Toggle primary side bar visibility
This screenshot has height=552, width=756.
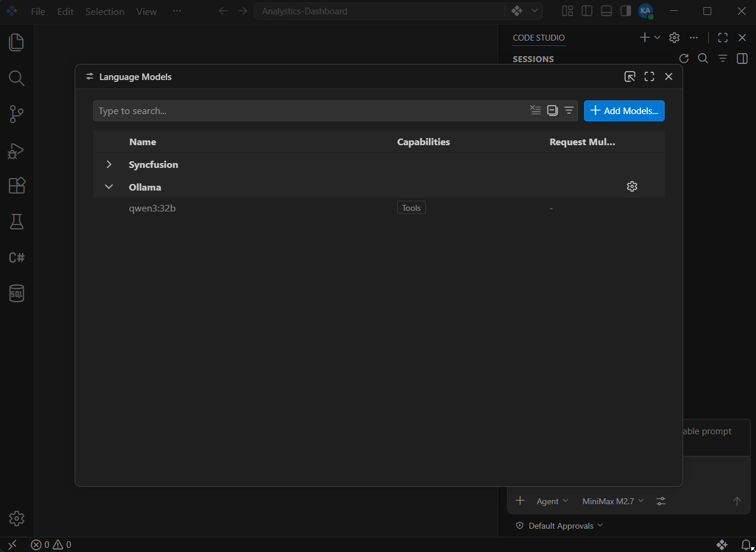(x=587, y=11)
